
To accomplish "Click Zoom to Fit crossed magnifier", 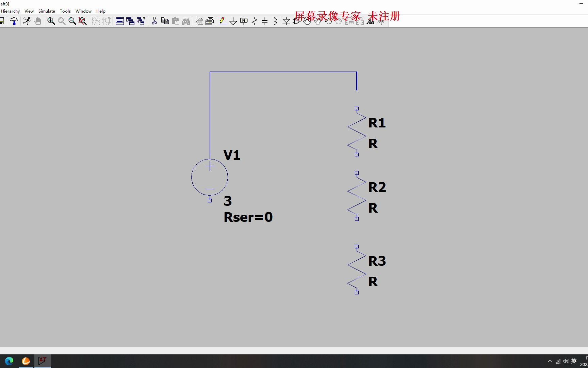I will click(82, 21).
